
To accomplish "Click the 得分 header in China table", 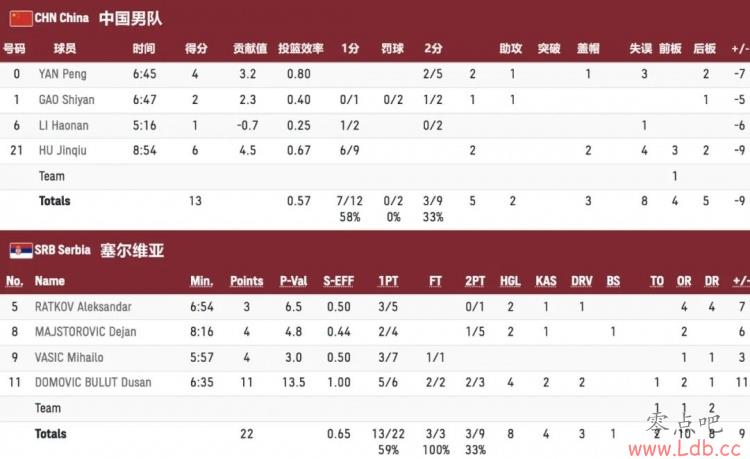I will pos(196,48).
